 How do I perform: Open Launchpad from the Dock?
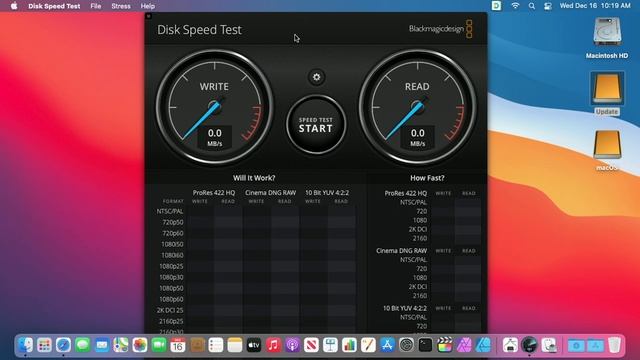tap(44, 345)
